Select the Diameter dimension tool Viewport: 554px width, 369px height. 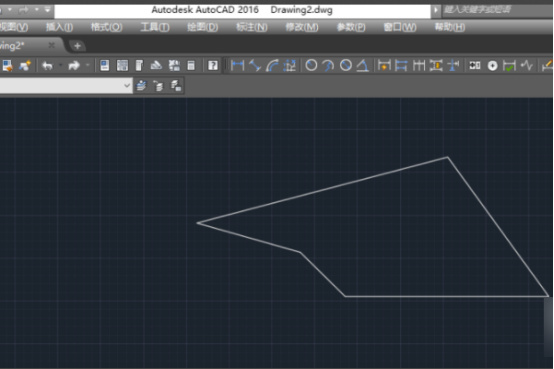click(346, 65)
